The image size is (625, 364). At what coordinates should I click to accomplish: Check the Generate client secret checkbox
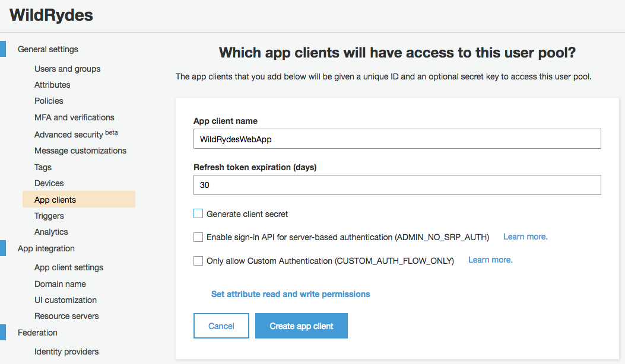[198, 214]
